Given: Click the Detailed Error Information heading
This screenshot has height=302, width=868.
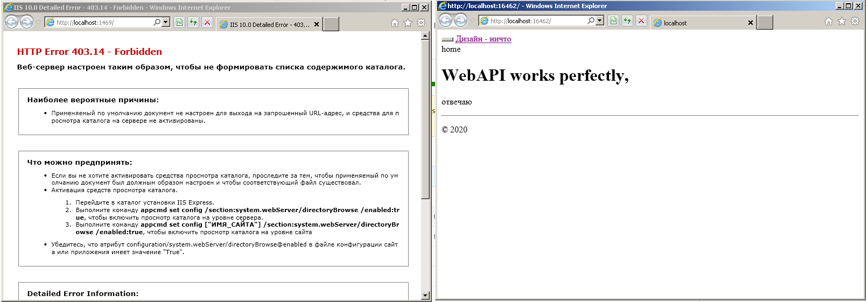Looking at the screenshot, I should pyautogui.click(x=83, y=294).
